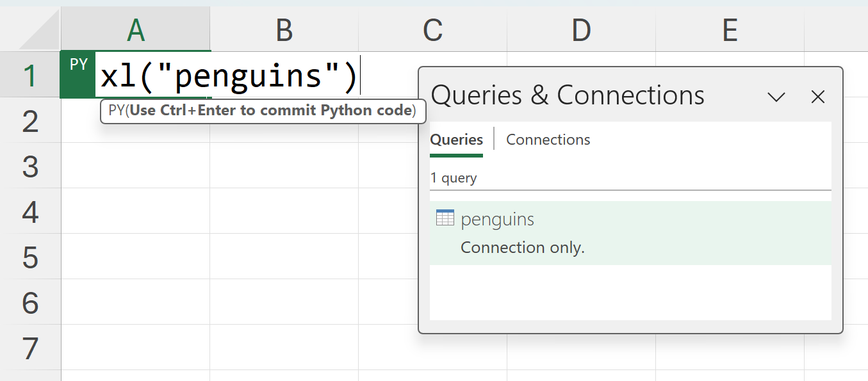The image size is (868, 381).
Task: Select column E header
Action: (x=730, y=29)
